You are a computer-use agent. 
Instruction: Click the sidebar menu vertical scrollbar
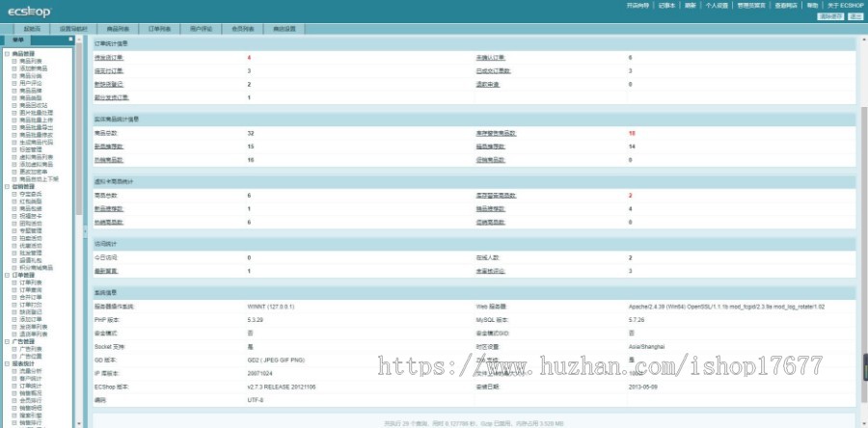tap(79, 129)
